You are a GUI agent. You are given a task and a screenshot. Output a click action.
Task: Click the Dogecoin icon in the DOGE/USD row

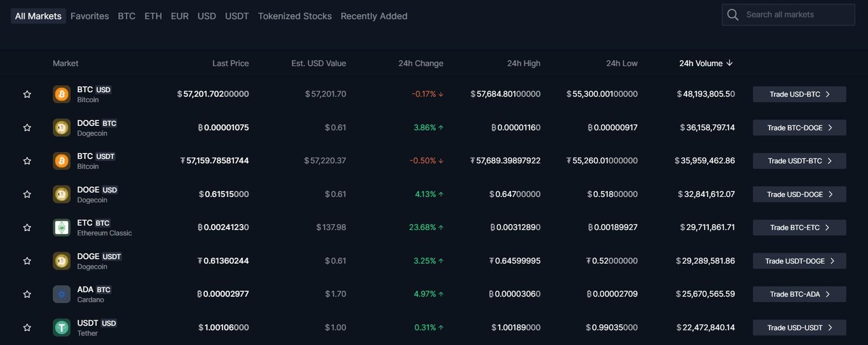tap(61, 194)
